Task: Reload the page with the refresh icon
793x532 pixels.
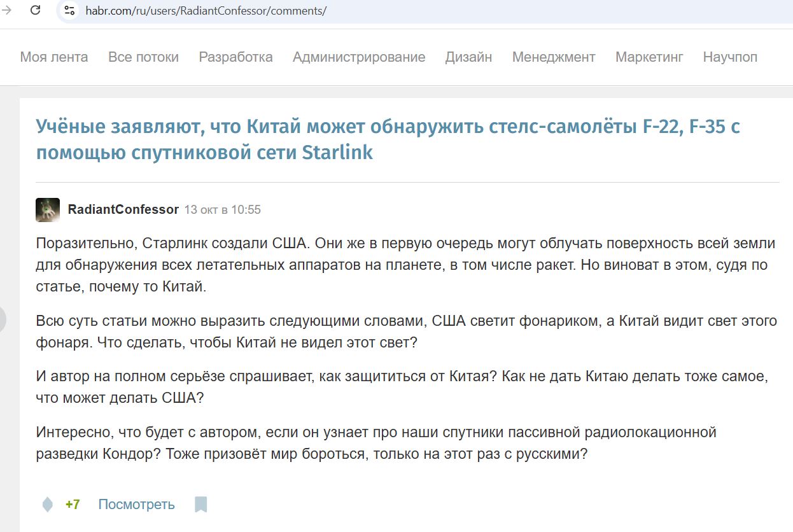Action: tap(36, 10)
